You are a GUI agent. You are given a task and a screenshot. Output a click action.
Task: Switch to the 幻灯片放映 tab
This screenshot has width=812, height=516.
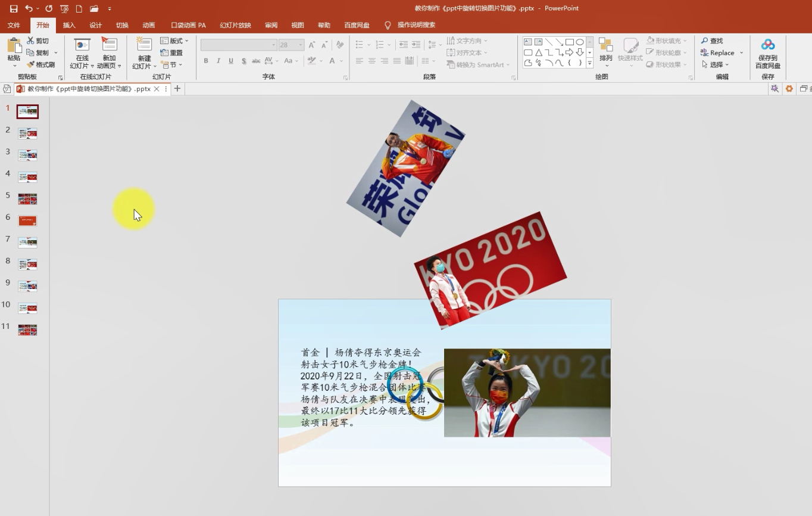point(235,25)
